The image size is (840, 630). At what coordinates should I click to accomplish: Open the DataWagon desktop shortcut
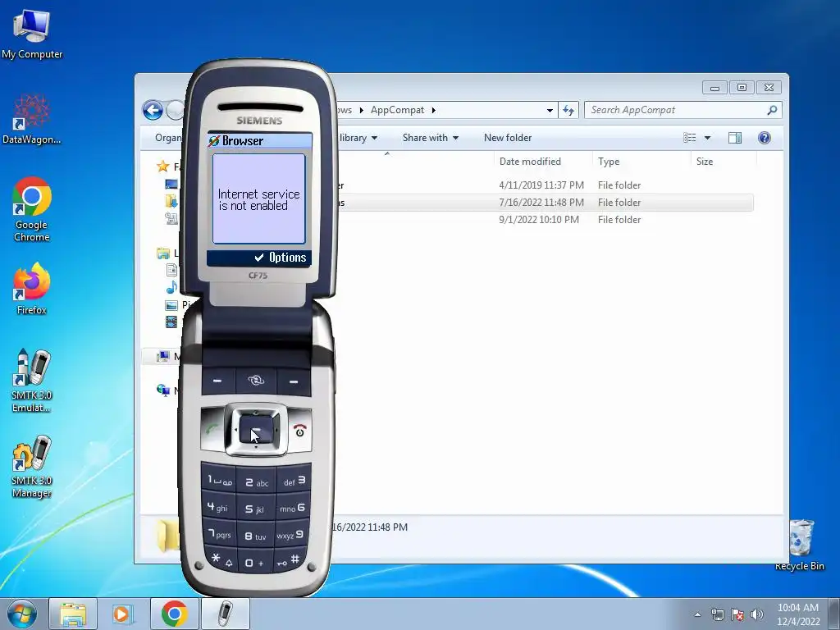click(32, 119)
